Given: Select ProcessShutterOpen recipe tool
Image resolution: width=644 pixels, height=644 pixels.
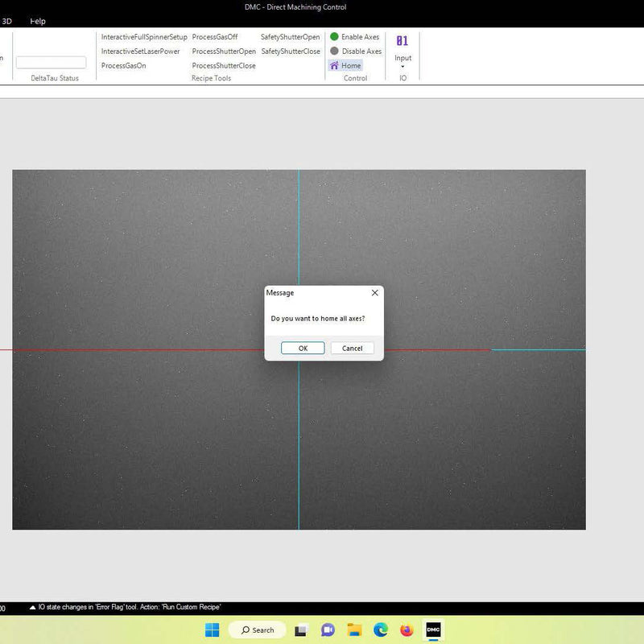Looking at the screenshot, I should pos(224,52).
